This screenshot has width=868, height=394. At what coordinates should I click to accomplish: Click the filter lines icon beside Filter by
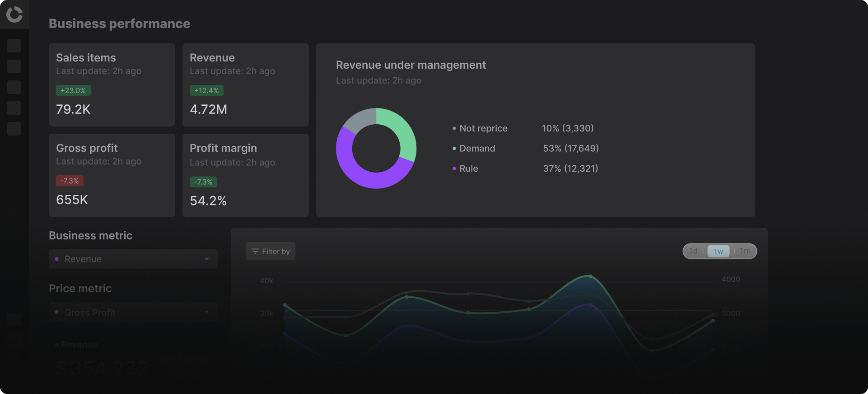pos(255,251)
